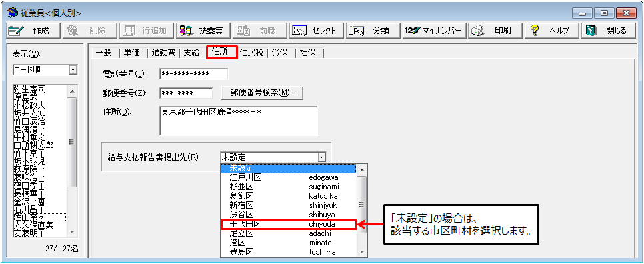Select 新宿区 shinjyuk option
The image size is (644, 264).
click(x=289, y=205)
